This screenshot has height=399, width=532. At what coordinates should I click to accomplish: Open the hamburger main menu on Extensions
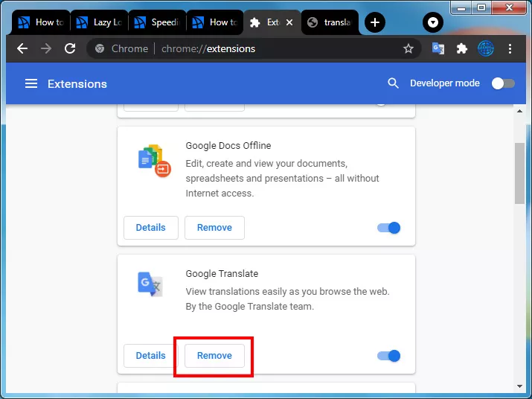[31, 83]
